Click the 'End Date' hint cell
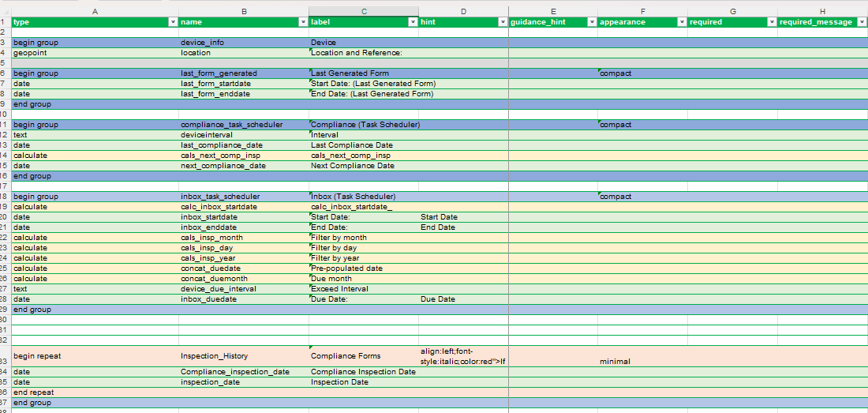The height and width of the screenshot is (413, 868). pos(463,227)
